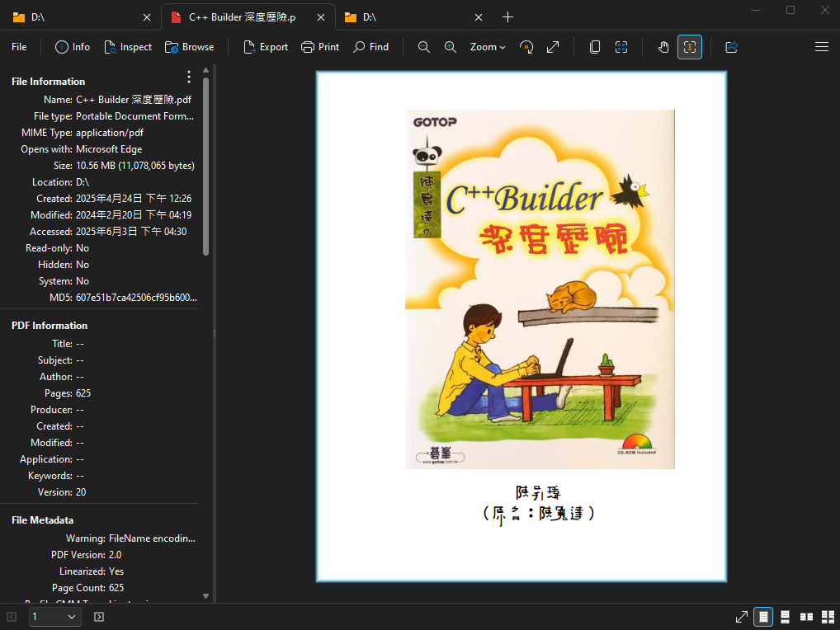Click the thumbnails grid icon in toolbar
Viewport: 840px width, 630px height.
click(621, 47)
